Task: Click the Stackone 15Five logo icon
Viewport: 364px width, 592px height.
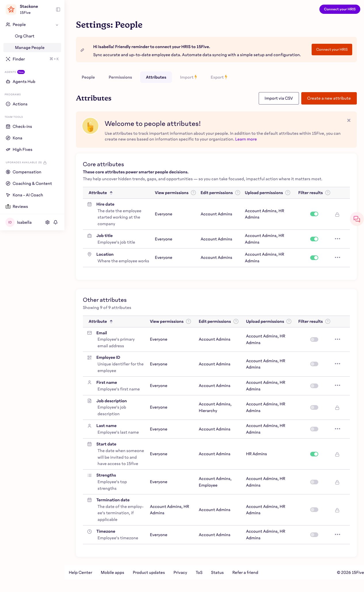Action: (11, 10)
